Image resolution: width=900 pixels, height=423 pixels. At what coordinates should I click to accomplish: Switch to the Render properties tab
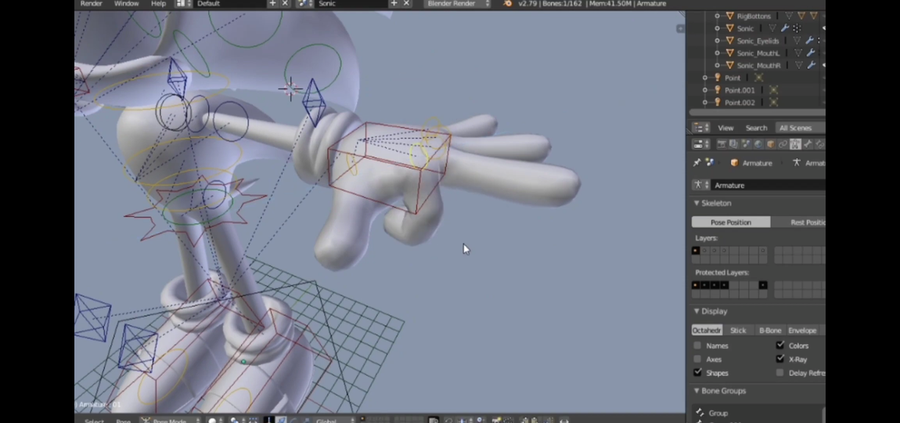721,145
